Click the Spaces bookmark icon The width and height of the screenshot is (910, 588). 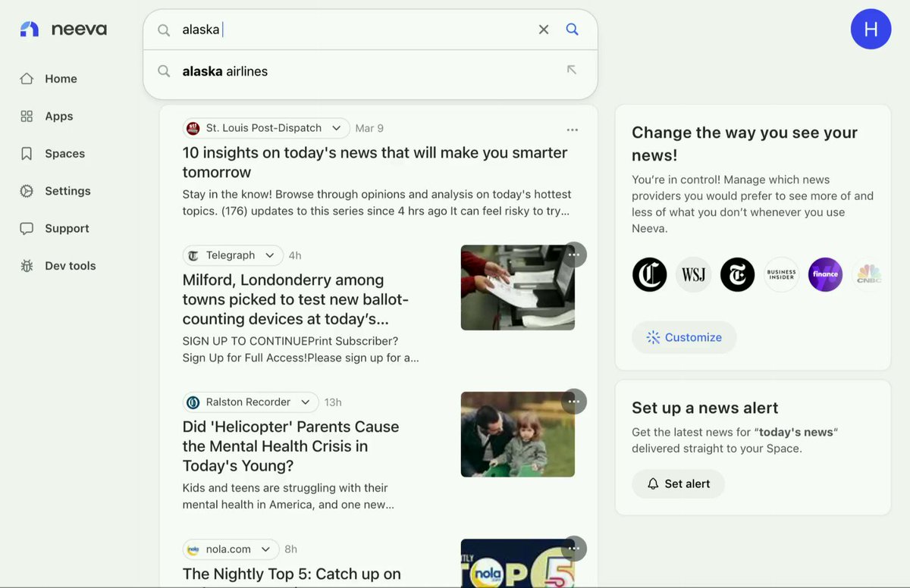pyautogui.click(x=27, y=154)
